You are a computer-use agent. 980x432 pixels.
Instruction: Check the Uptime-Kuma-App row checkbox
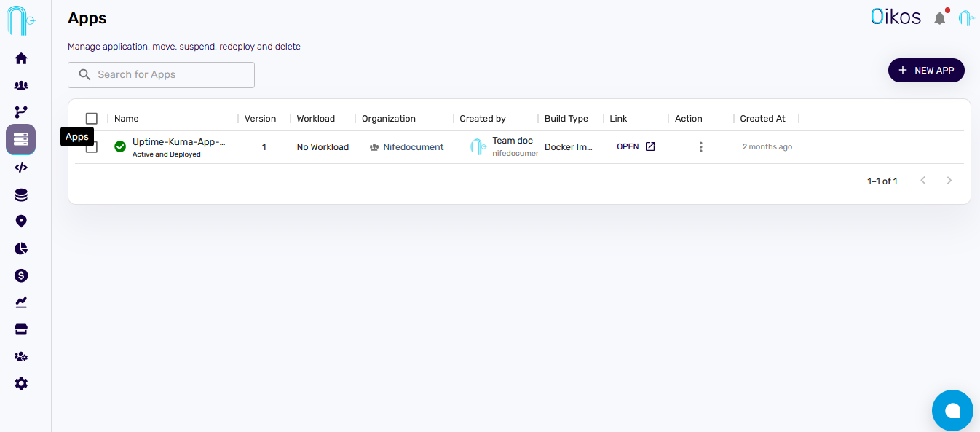coord(92,146)
